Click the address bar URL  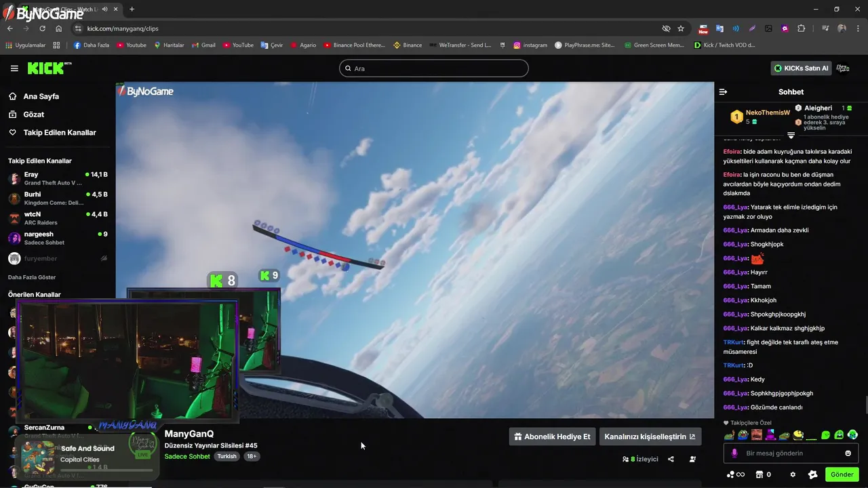(123, 28)
